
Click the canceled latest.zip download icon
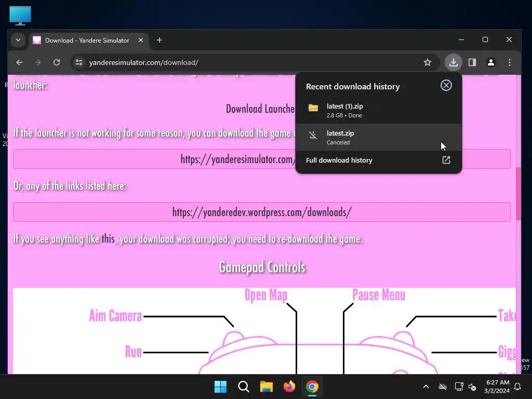coord(313,136)
